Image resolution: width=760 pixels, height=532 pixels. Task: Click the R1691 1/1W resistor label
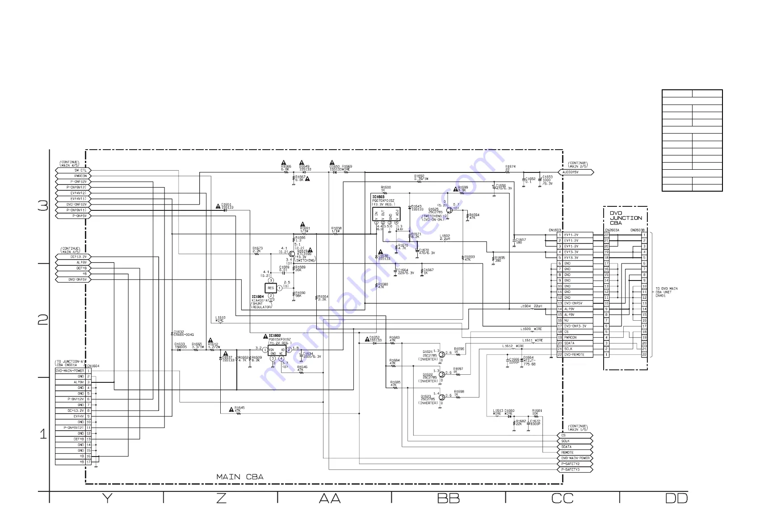(x=305, y=230)
